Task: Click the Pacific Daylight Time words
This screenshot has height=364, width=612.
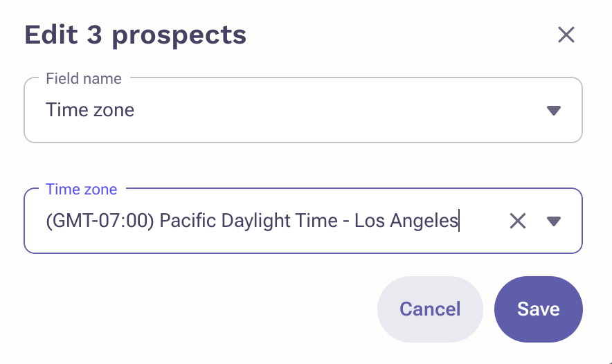Action: (x=249, y=221)
